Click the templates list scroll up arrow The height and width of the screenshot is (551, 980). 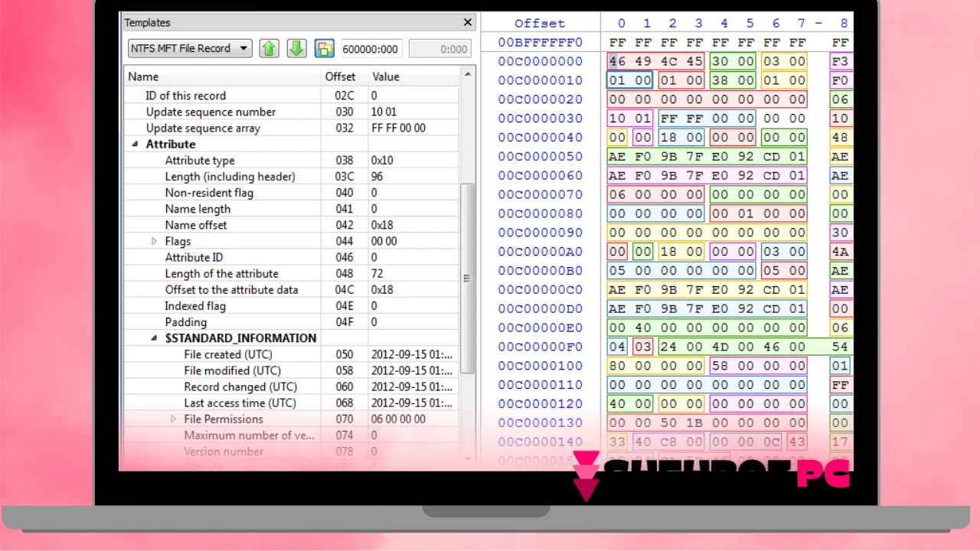[x=468, y=74]
